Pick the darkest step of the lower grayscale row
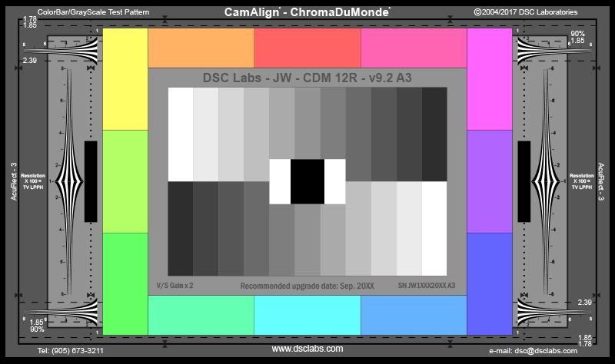Viewport: 615px width, 364px height. 181,228
